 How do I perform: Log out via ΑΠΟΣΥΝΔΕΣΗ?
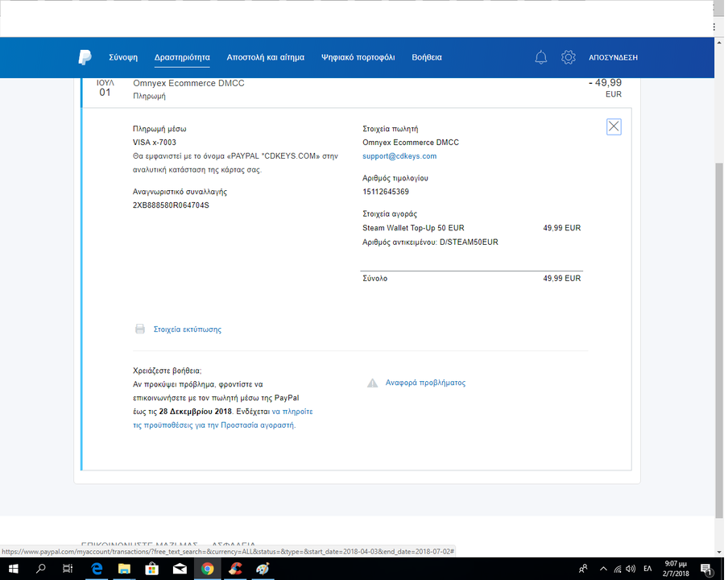(x=614, y=57)
